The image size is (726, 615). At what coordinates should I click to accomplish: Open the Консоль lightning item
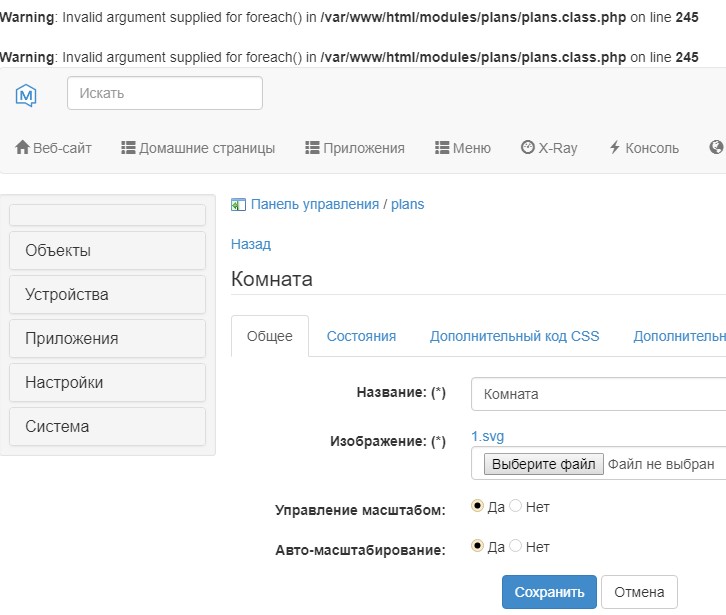[x=643, y=148]
